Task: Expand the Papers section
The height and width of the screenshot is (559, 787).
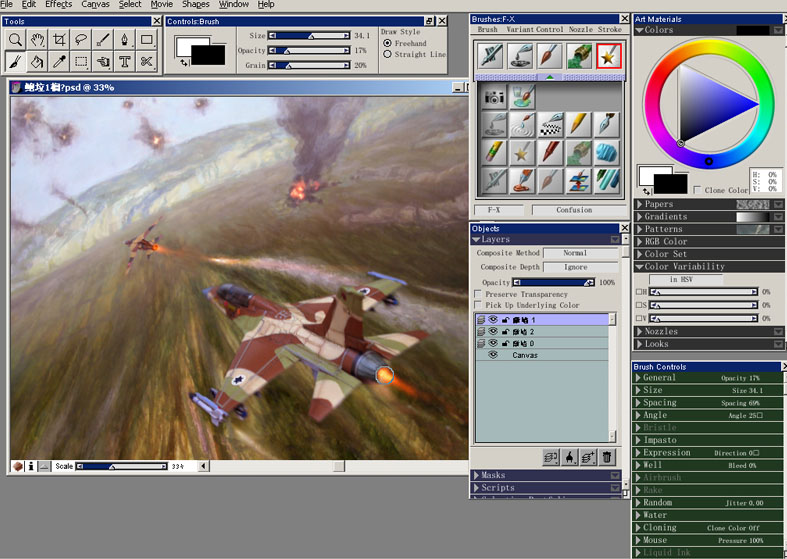Action: (639, 204)
